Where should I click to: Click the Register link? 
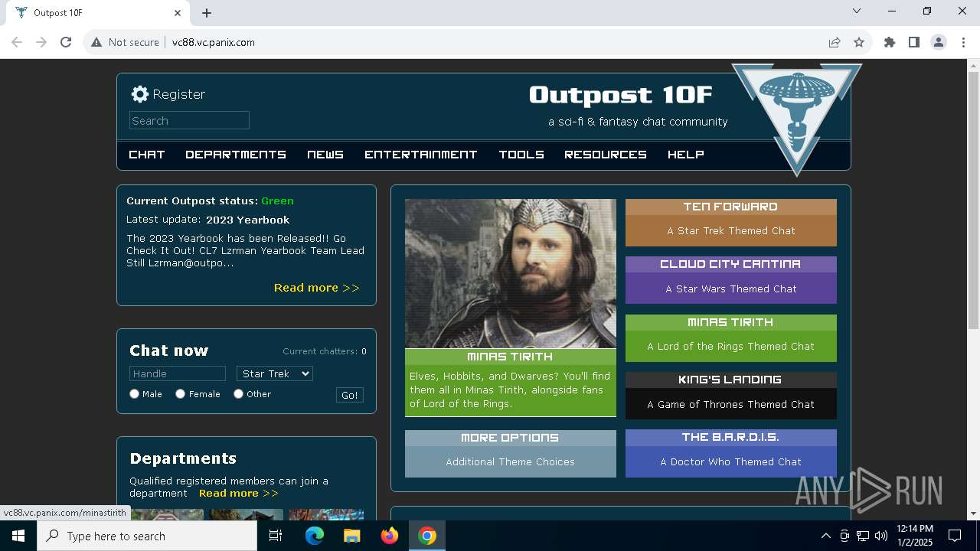[178, 94]
